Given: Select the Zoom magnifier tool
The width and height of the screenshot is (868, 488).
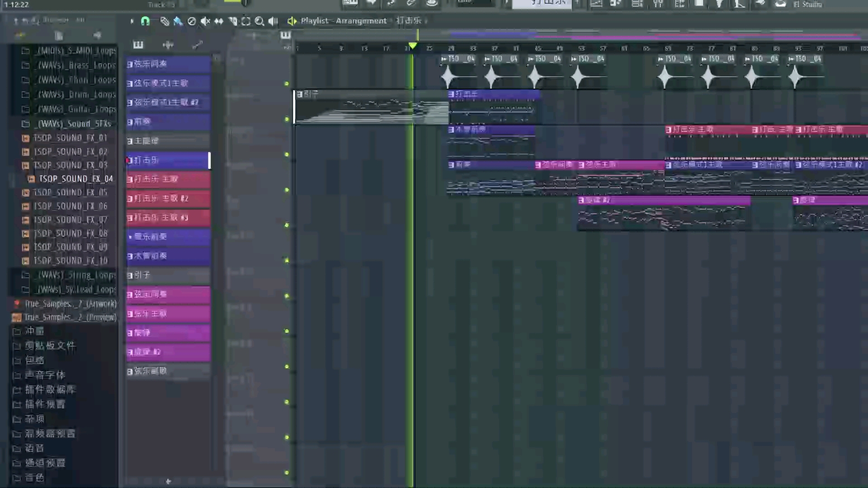Looking at the screenshot, I should click(259, 21).
